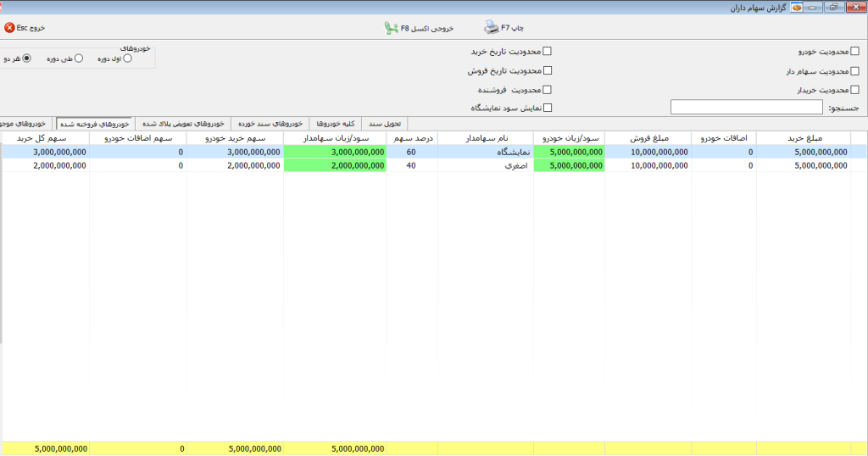Select the اول دوره radio option

(x=127, y=58)
